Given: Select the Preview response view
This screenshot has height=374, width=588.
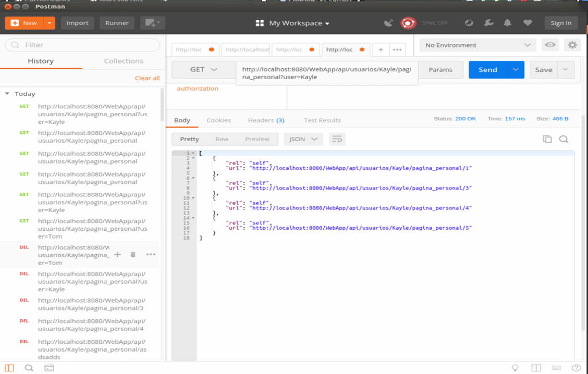Looking at the screenshot, I should [258, 139].
